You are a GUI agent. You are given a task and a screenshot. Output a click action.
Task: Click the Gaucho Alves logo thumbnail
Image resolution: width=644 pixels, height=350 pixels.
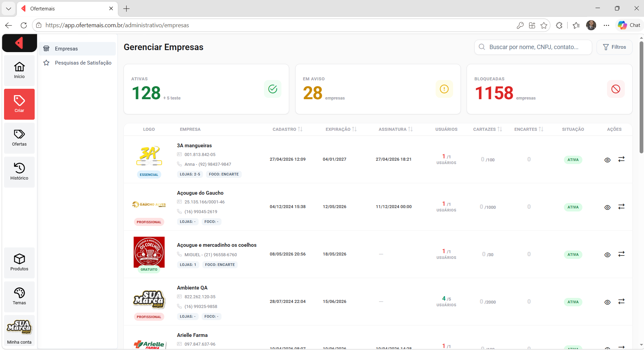(x=149, y=204)
